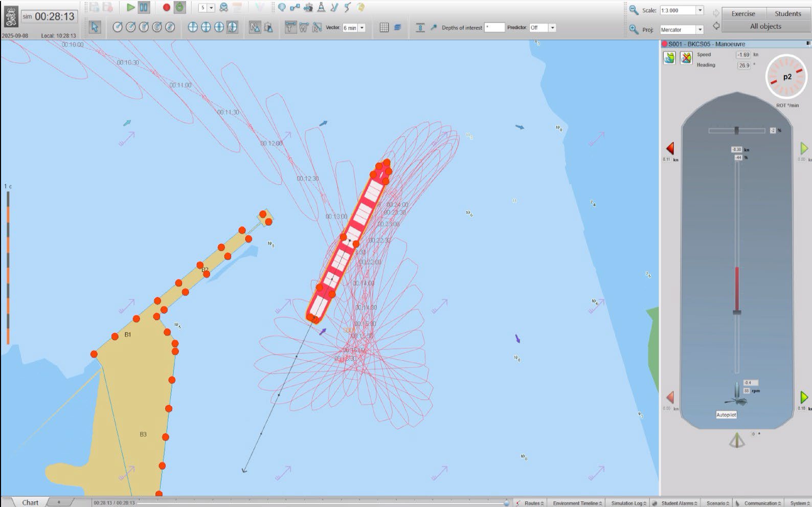Click the Autopilot button

click(x=726, y=414)
